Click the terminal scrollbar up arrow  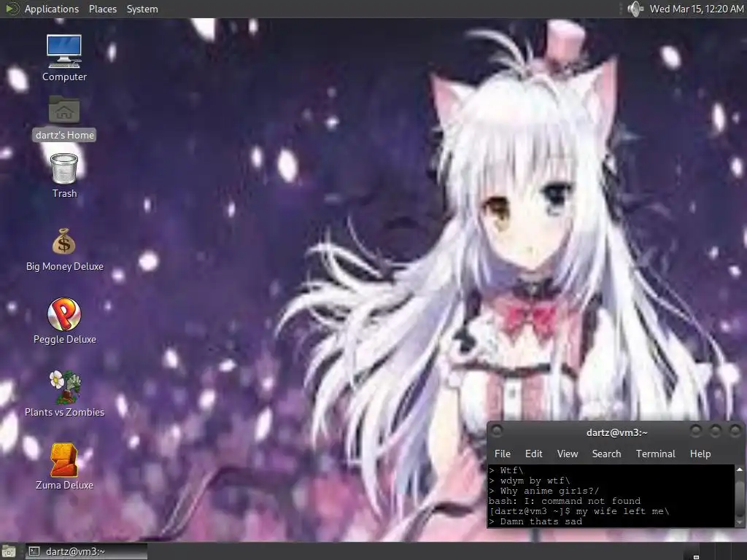click(740, 470)
